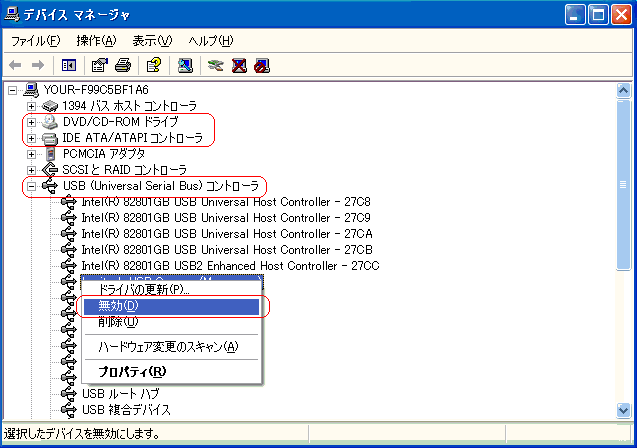Collapse the YOUR-F99C5BF1A6 root node
This screenshot has height=448, width=637.
[x=13, y=90]
